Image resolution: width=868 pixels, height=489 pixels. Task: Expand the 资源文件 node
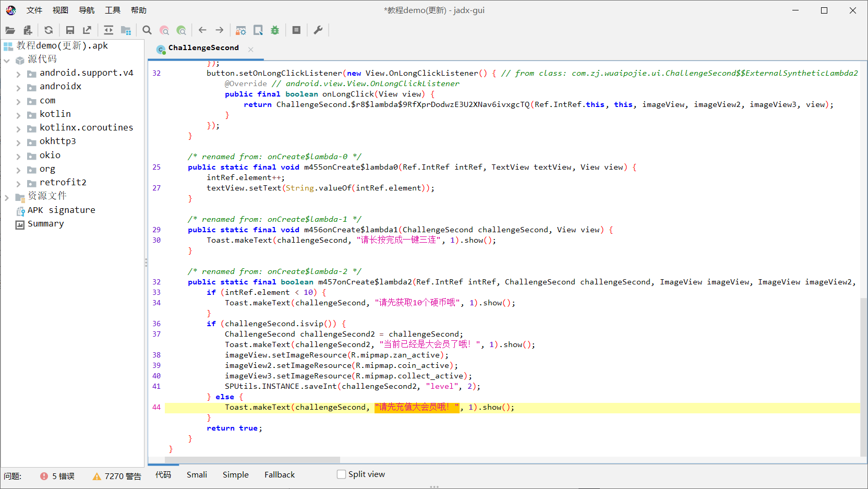(7, 197)
